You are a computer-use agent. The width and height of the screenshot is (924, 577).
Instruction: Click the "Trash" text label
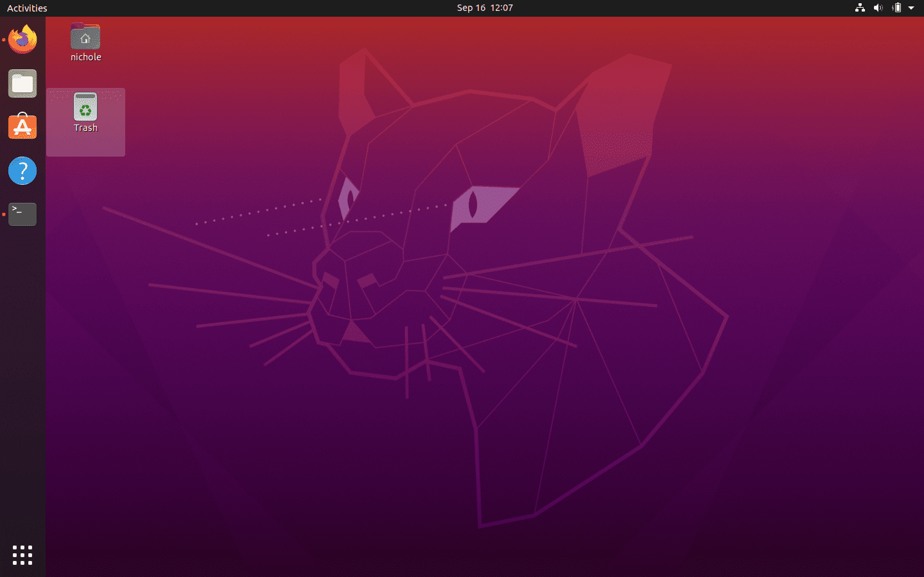[x=85, y=128]
